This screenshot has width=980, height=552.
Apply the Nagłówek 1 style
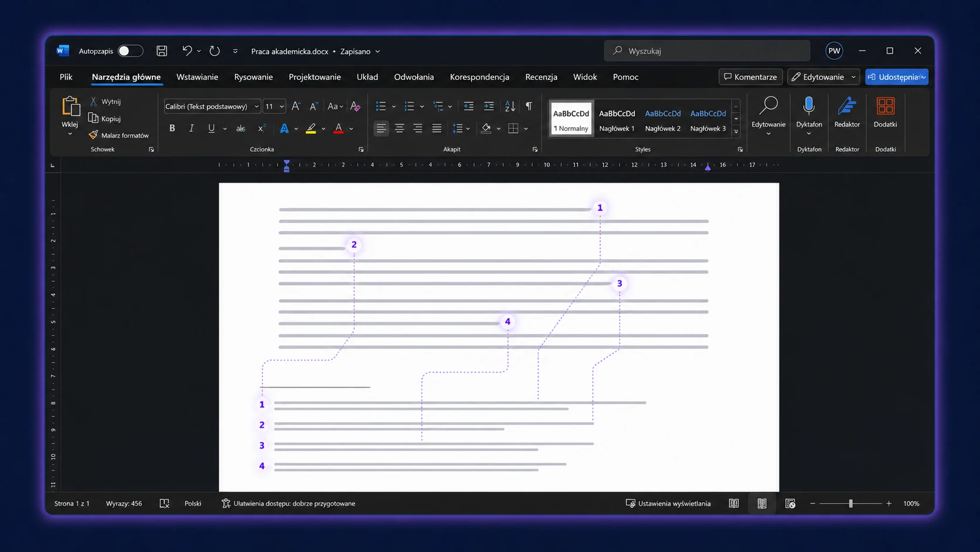[x=617, y=119]
